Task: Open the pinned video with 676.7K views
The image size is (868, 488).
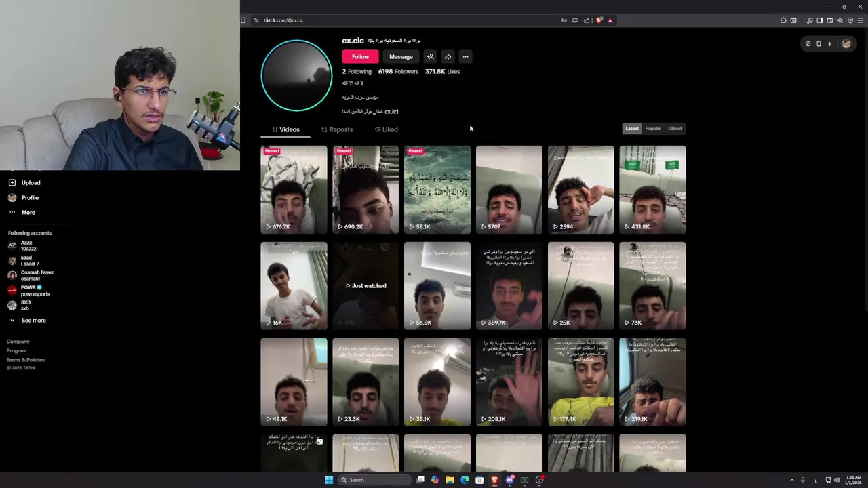Action: (294, 190)
